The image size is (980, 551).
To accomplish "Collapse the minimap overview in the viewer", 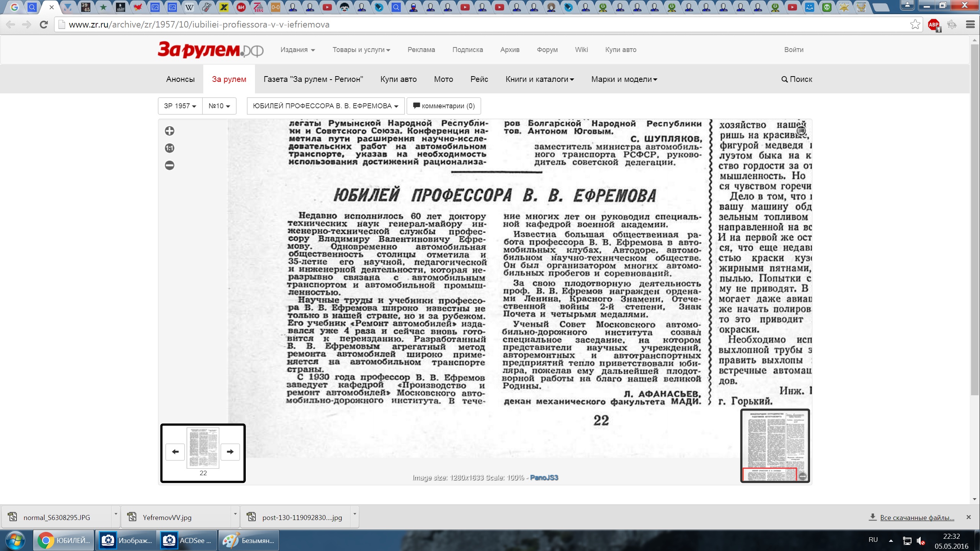I will click(803, 476).
